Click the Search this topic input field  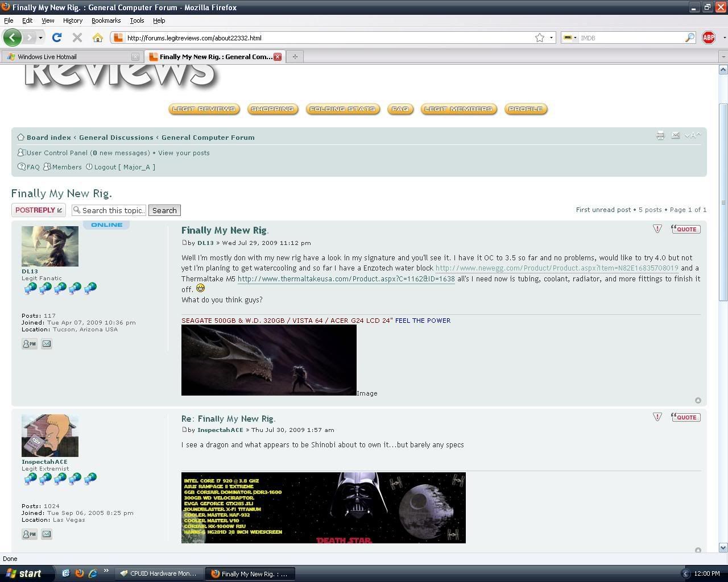pos(109,210)
